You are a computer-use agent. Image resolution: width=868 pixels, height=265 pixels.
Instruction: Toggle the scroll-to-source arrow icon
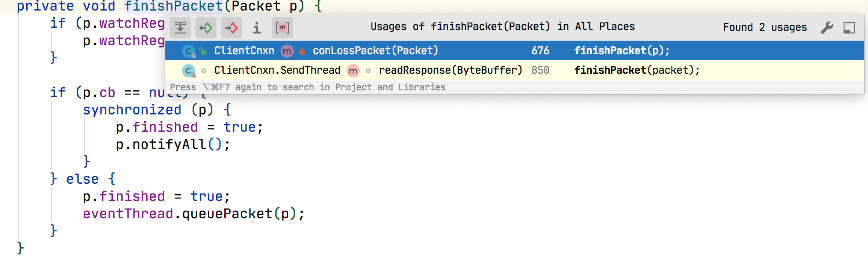point(180,28)
